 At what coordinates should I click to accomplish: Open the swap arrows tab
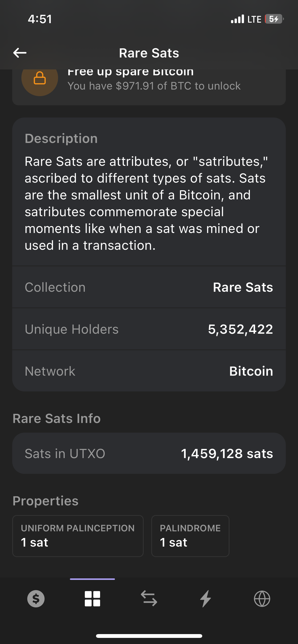click(149, 599)
